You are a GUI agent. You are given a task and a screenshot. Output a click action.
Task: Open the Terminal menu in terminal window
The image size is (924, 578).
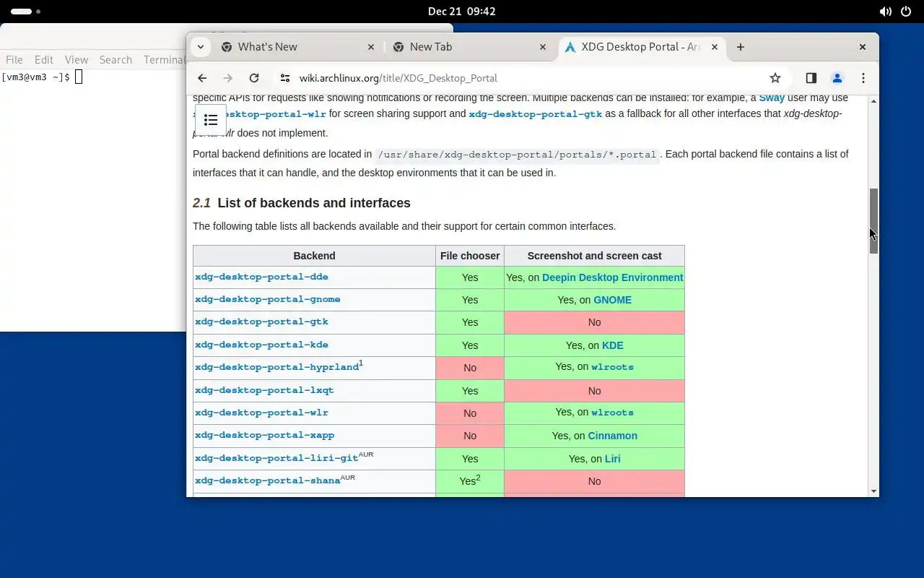coord(165,60)
